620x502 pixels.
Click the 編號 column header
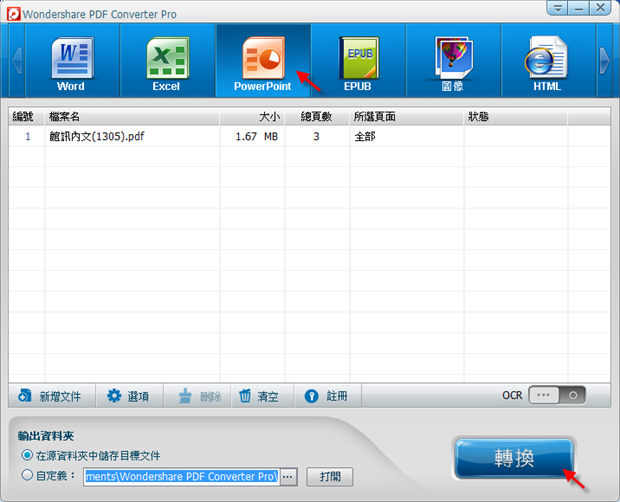click(x=27, y=117)
